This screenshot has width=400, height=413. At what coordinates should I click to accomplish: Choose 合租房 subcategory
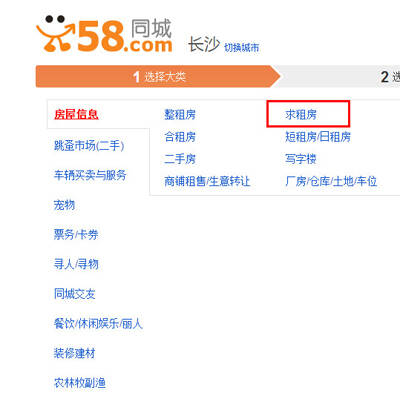(x=180, y=137)
